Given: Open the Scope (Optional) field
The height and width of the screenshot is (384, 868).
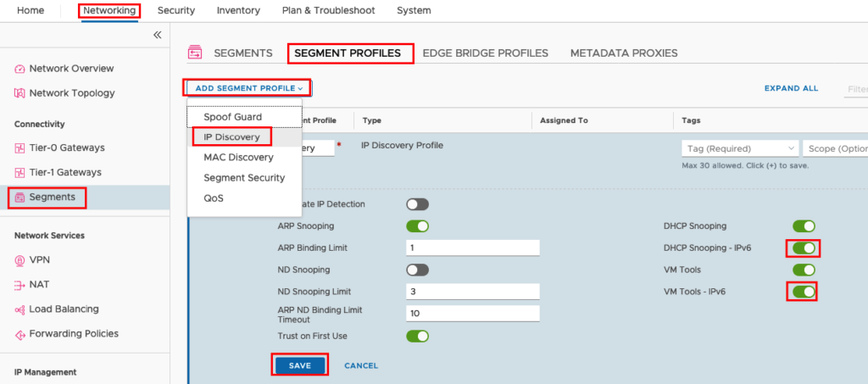Looking at the screenshot, I should click(835, 148).
